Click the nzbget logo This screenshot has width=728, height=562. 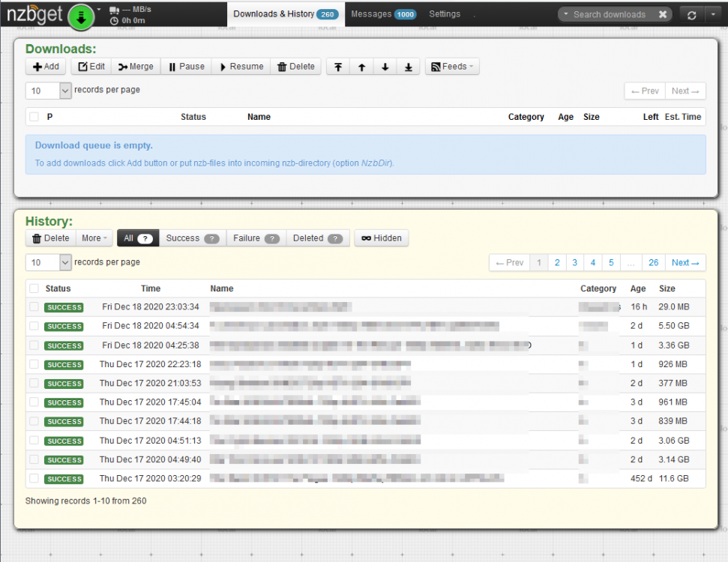[x=34, y=14]
